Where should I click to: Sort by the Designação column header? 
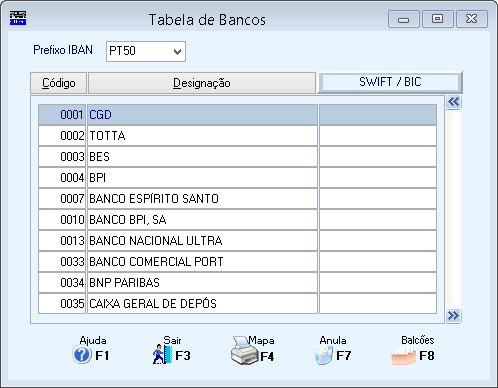click(202, 83)
